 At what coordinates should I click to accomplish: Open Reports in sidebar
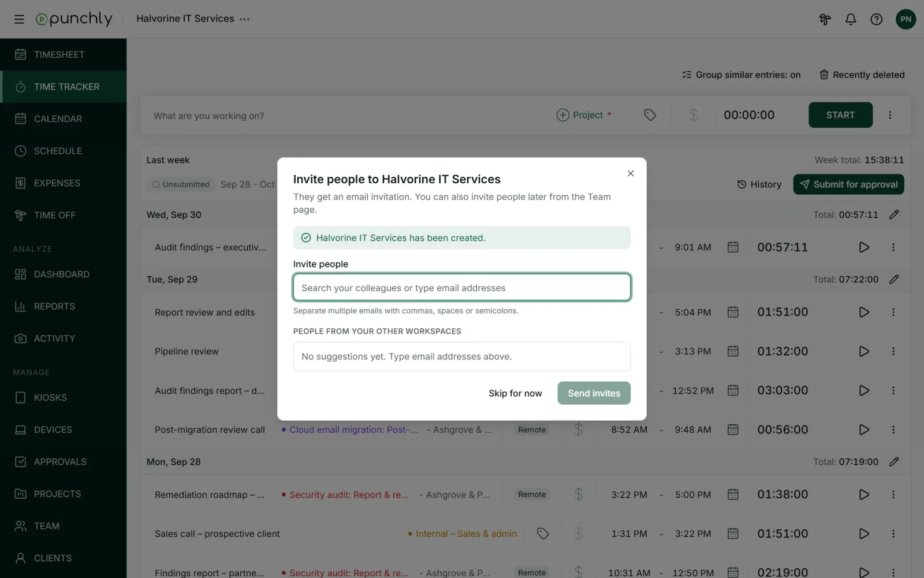point(63,306)
